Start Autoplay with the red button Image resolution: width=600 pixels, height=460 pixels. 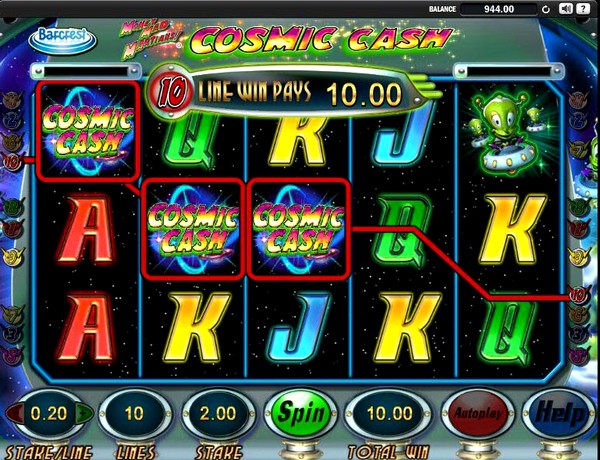pyautogui.click(x=478, y=414)
